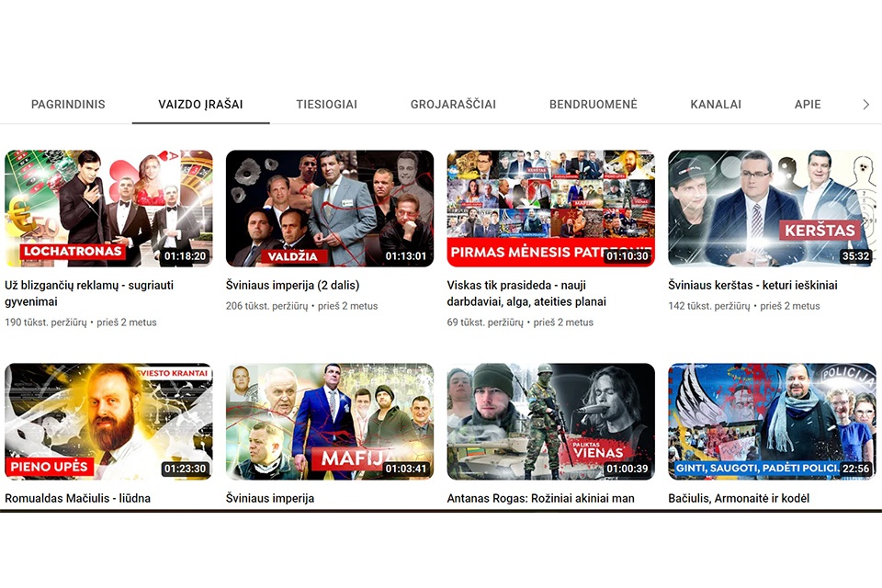Switch to the TIESIOGIAI tab
The width and height of the screenshot is (882, 588).
(x=326, y=105)
